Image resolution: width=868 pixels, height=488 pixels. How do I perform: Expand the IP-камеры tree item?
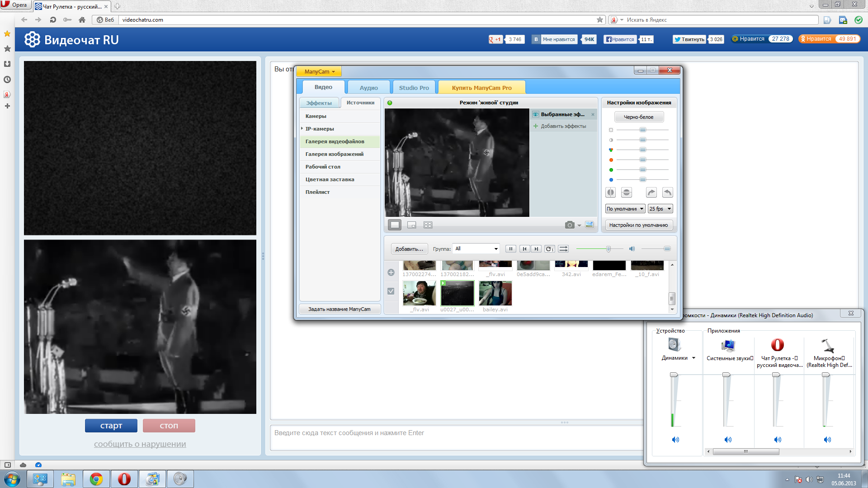tap(302, 129)
